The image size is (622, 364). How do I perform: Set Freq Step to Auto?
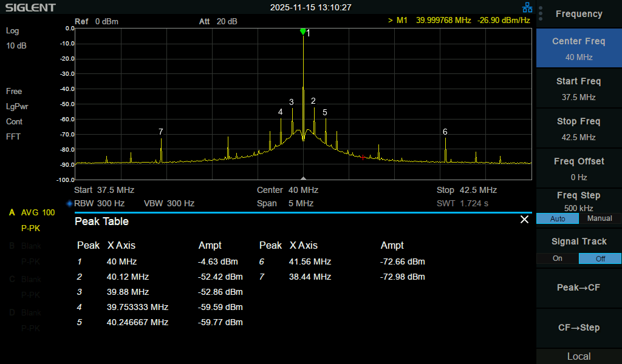558,218
